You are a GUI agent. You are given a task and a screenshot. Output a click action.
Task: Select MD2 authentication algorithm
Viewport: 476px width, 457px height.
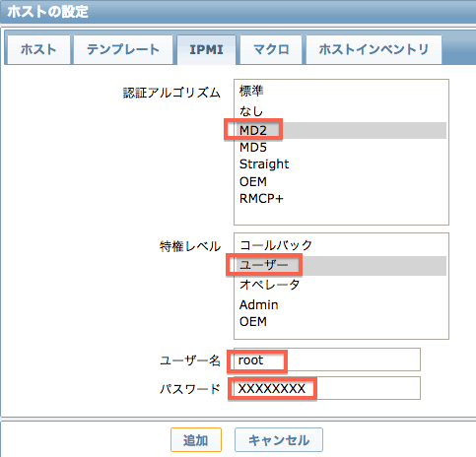point(341,130)
